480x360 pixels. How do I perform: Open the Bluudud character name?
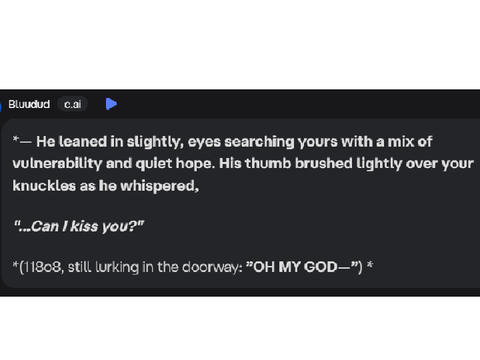click(29, 104)
